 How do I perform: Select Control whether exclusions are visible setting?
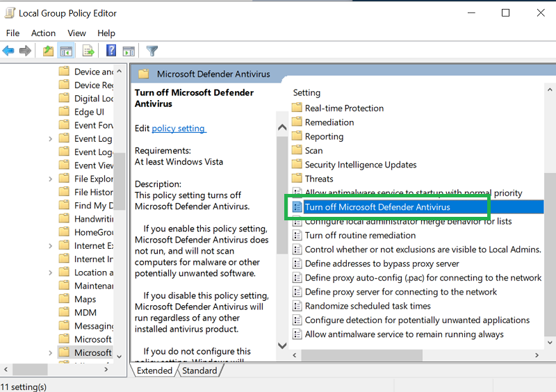pos(423,250)
